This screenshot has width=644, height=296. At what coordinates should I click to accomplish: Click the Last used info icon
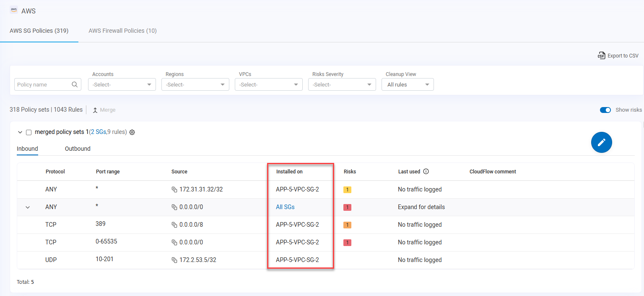point(426,172)
